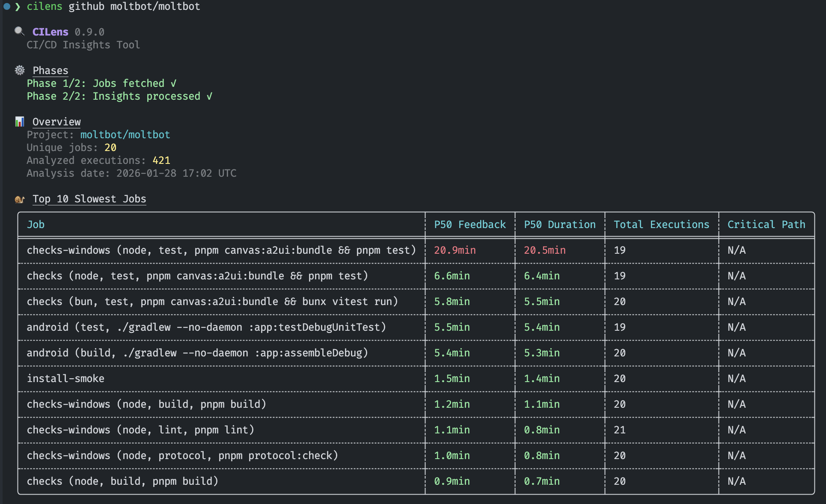Click the 5.3min duration value
The width and height of the screenshot is (826, 504).
[542, 353]
